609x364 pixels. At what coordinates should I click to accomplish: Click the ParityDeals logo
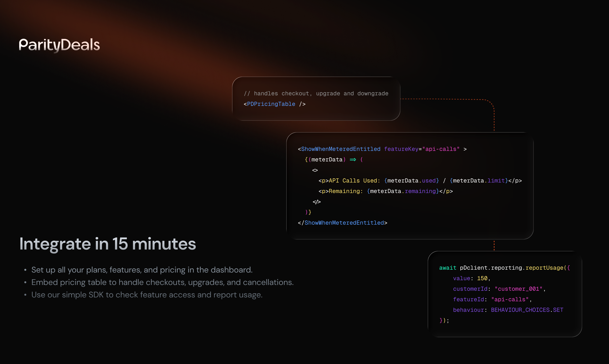59,45
